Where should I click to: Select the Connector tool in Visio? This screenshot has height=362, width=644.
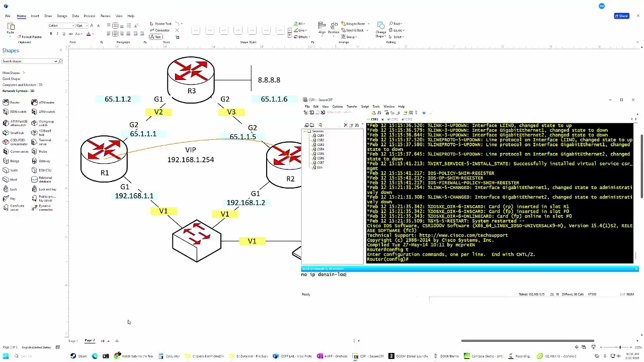[160, 30]
